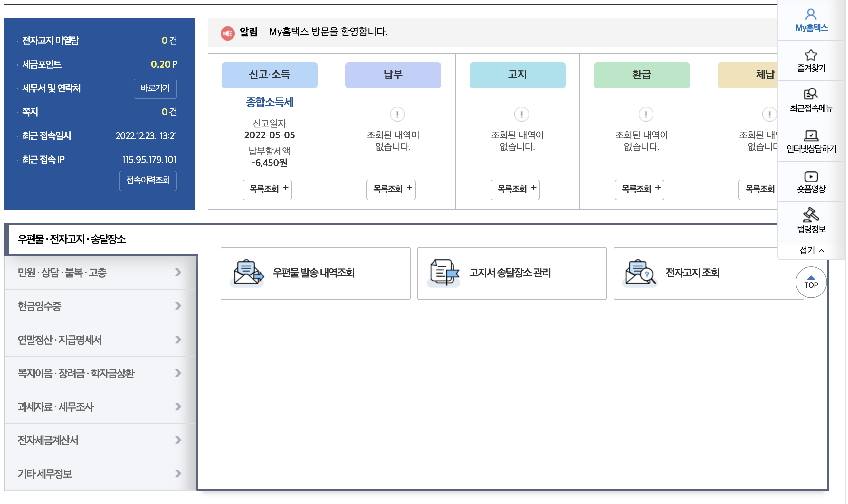848x504 pixels.
Task: Open My홈택스 person icon in sidebar
Action: tap(811, 14)
